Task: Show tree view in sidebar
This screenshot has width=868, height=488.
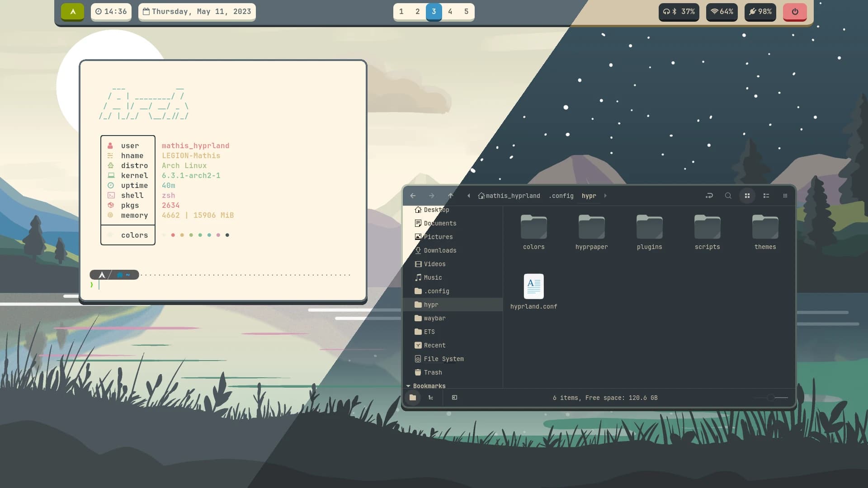Action: coord(431,398)
